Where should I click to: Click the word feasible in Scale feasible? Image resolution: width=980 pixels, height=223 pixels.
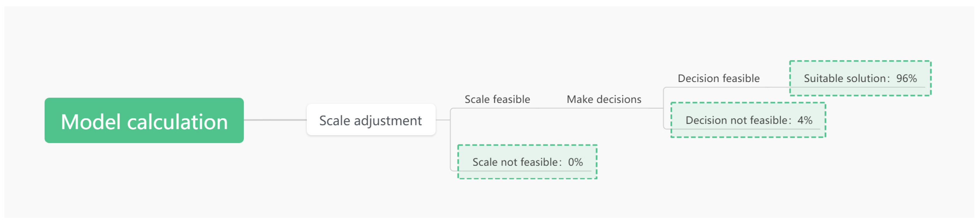click(x=512, y=100)
